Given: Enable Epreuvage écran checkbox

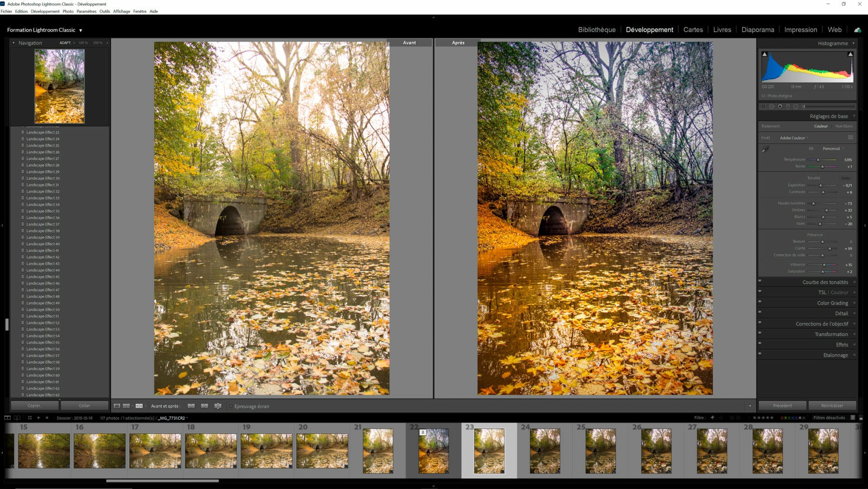Looking at the screenshot, I should pos(231,406).
